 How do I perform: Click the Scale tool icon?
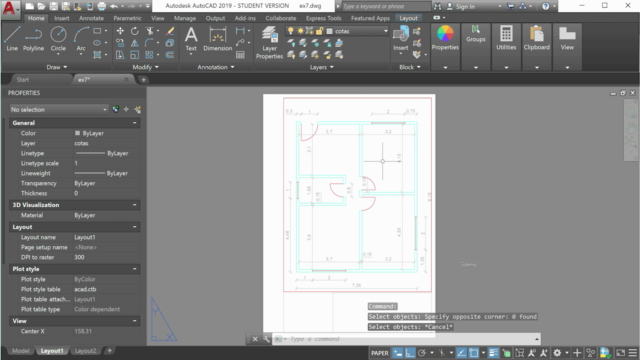pyautogui.click(x=135, y=55)
